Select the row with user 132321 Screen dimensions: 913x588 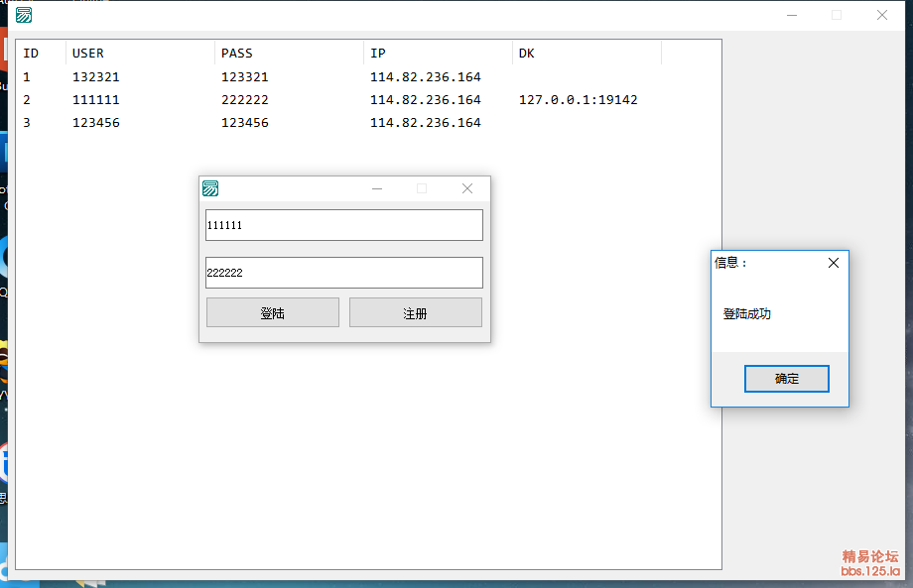pyautogui.click(x=96, y=77)
